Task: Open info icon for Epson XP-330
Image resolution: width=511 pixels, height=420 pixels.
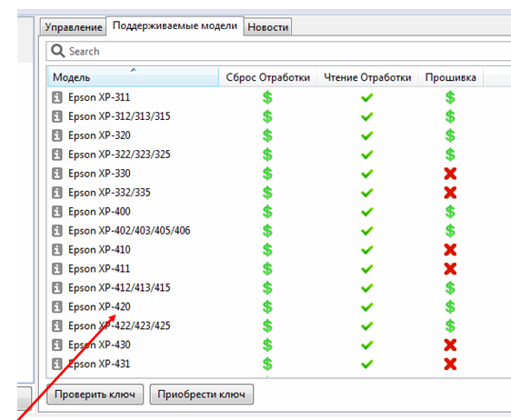Action: tap(57, 174)
